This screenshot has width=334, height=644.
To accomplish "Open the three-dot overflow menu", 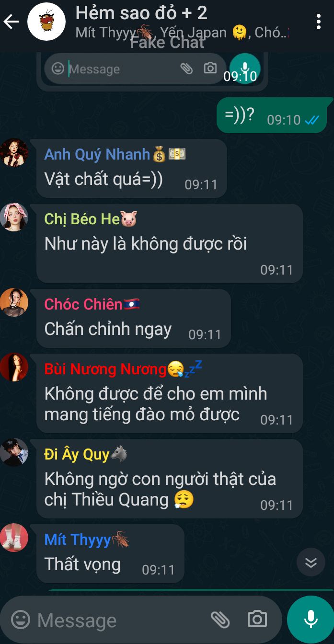I will [319, 22].
